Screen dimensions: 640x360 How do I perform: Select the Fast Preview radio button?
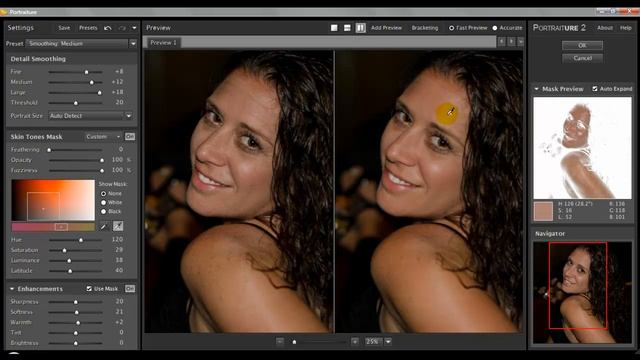coord(451,28)
